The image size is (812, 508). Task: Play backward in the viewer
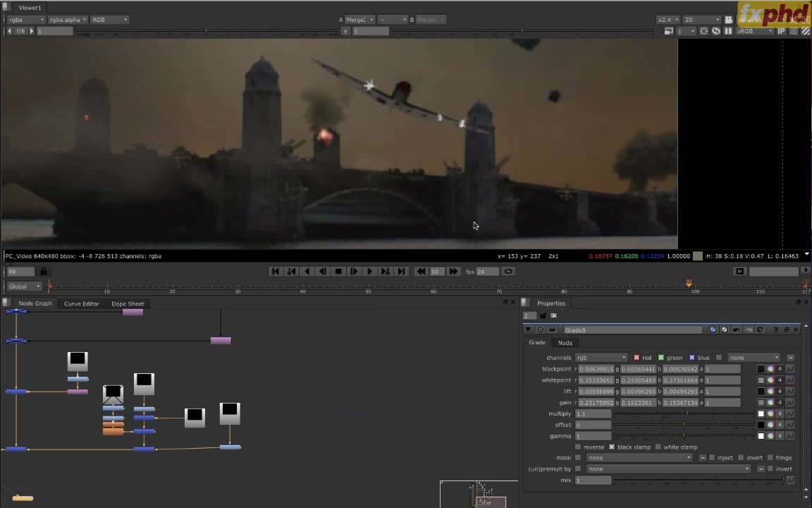(x=307, y=271)
